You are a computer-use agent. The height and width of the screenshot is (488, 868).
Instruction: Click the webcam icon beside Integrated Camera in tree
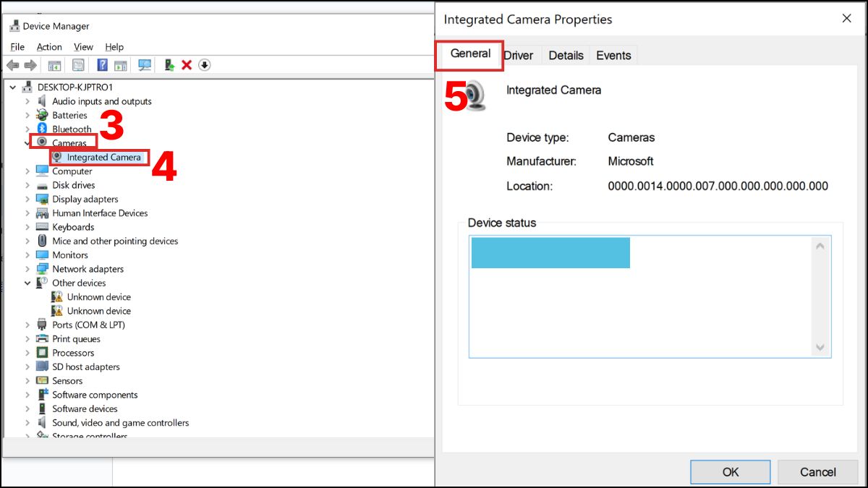57,157
